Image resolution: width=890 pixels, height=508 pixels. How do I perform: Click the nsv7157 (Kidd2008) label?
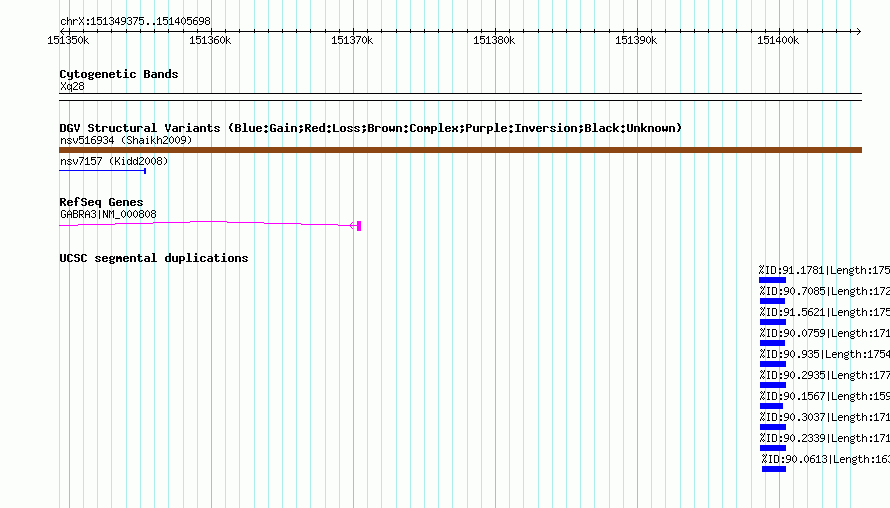pyautogui.click(x=114, y=161)
